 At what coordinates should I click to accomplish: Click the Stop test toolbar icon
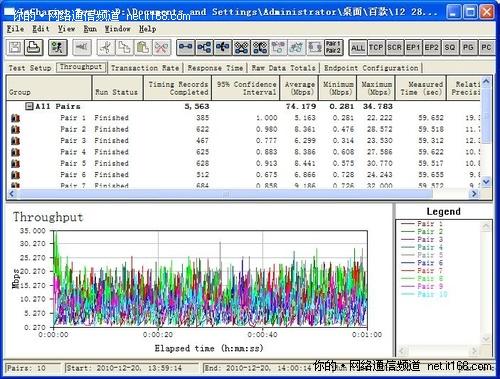[x=82, y=48]
